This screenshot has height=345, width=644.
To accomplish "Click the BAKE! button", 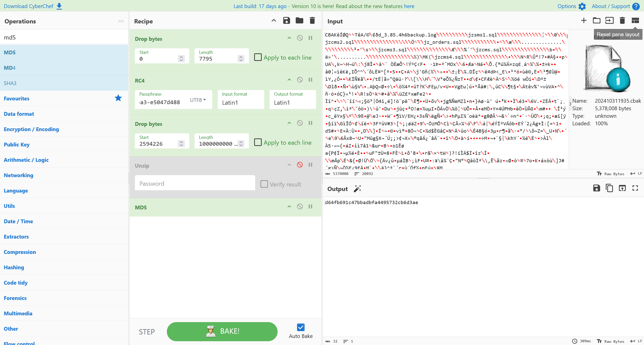I will (222, 331).
